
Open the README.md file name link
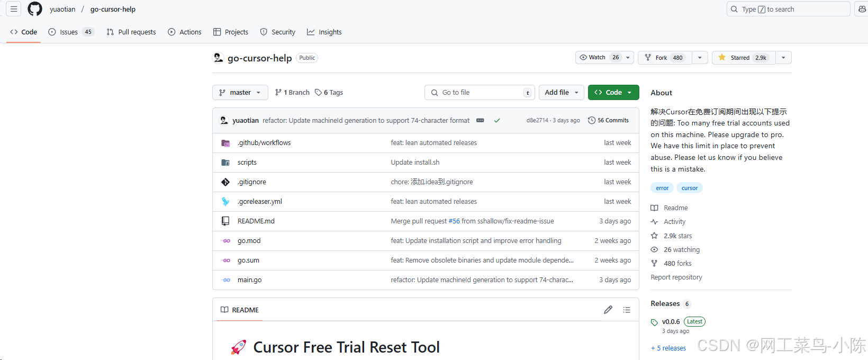point(256,221)
